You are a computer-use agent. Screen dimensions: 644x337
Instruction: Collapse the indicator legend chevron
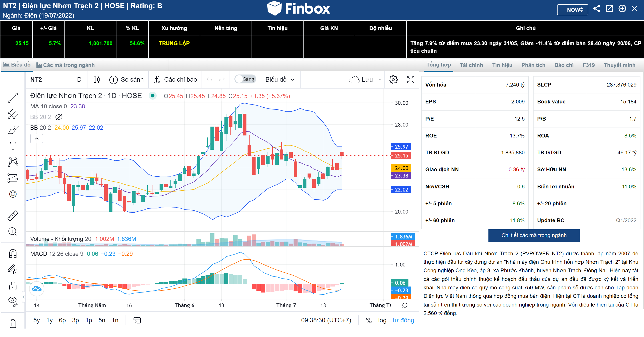(x=36, y=138)
